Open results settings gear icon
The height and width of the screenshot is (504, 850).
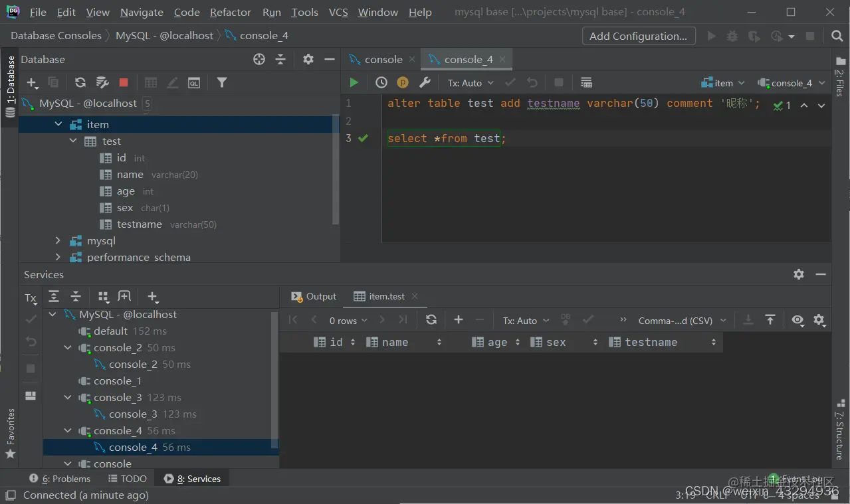(819, 320)
